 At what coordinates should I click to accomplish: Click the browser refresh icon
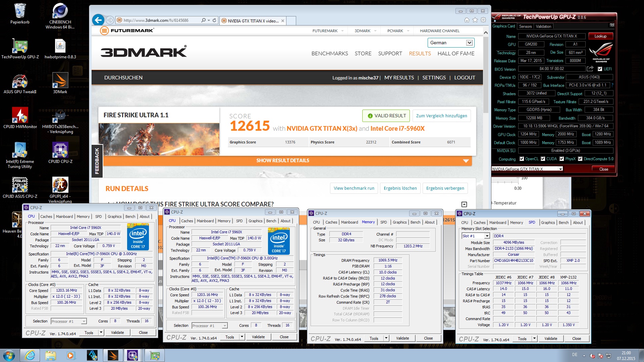214,20
